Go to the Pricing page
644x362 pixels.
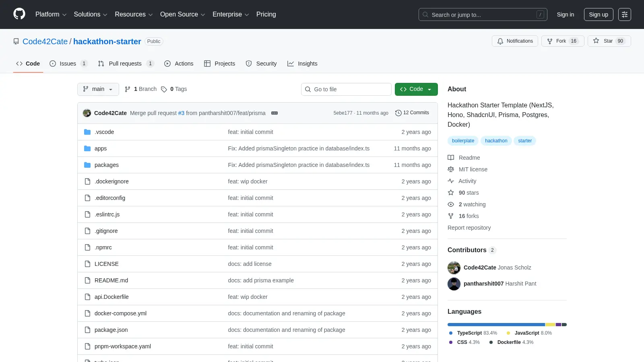point(266,14)
